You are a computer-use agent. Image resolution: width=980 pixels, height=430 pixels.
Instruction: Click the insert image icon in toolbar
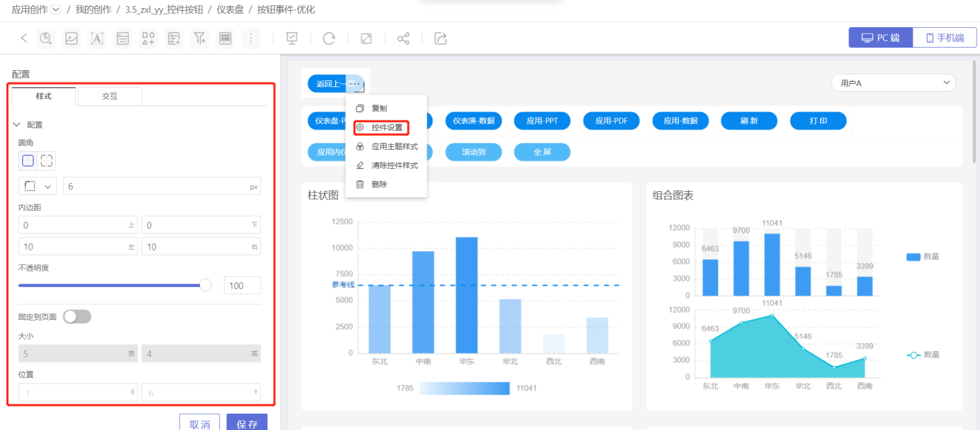(x=71, y=39)
